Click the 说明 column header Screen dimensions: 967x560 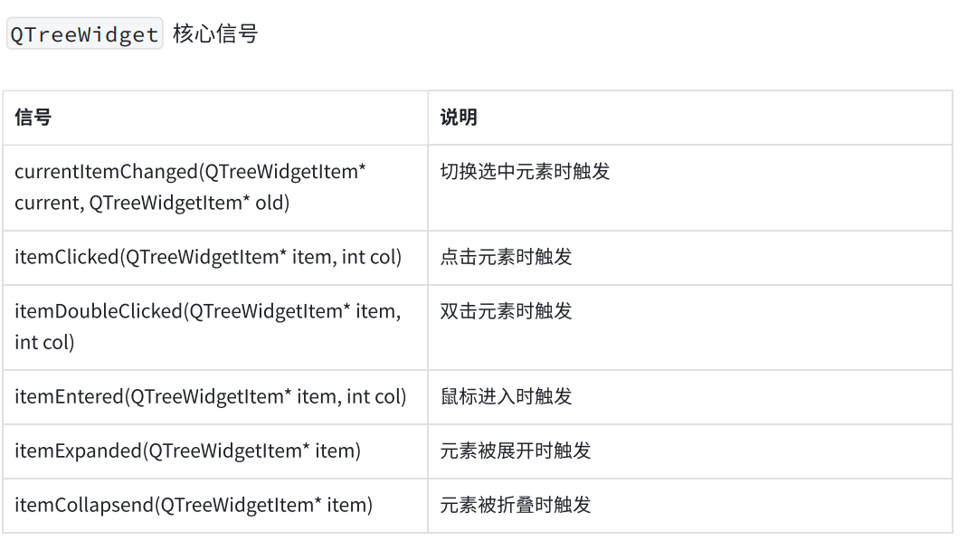tap(459, 118)
